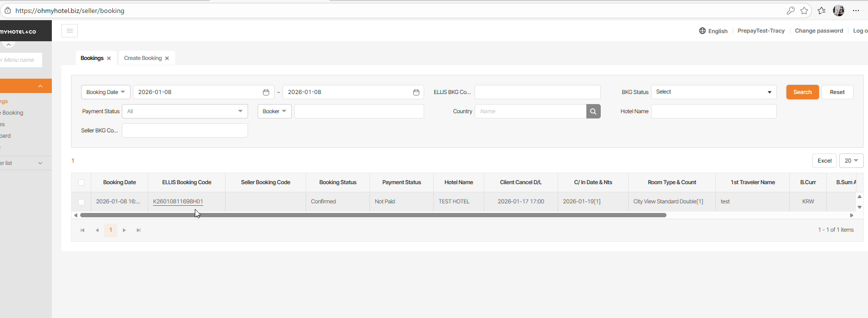
Task: Click table vertical scroll down arrow
Action: pos(859,207)
